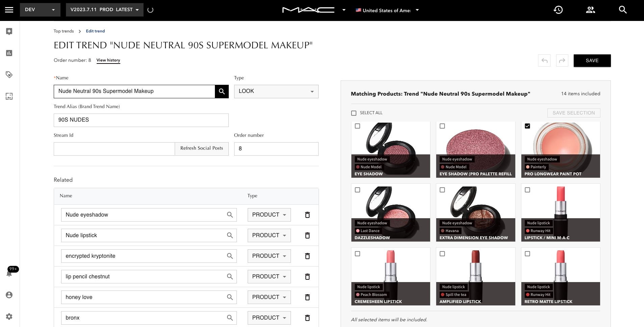Check the Pro Palette Refill product
The height and width of the screenshot is (327, 644).
442,126
